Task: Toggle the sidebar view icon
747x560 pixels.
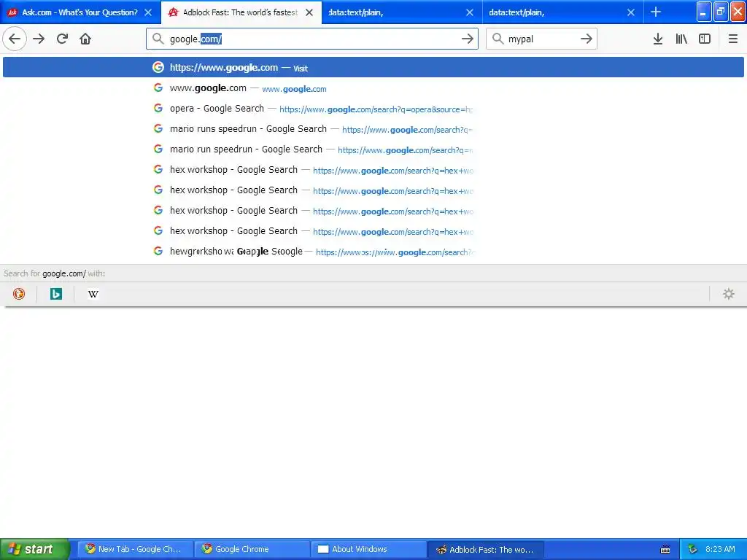Action: click(705, 39)
